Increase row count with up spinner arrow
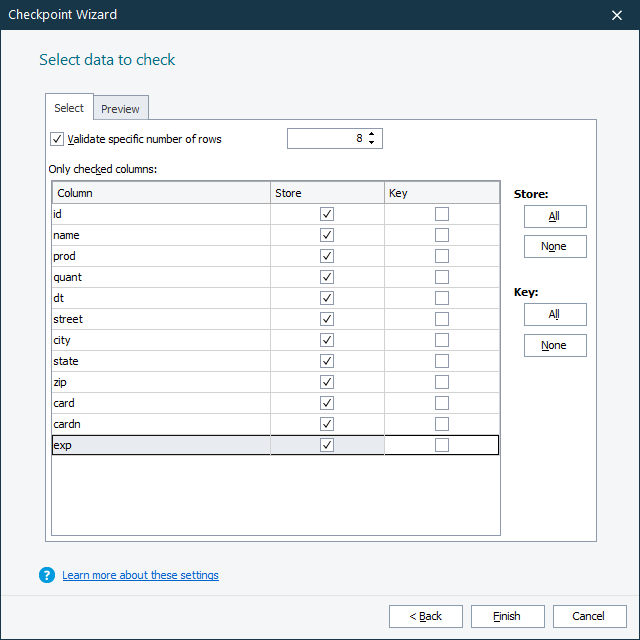This screenshot has height=640, width=640. click(372, 134)
